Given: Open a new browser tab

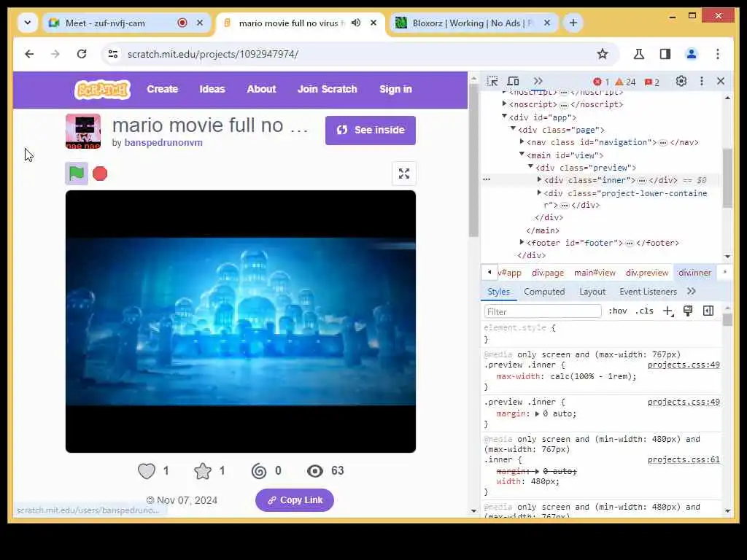Looking at the screenshot, I should coord(573,23).
